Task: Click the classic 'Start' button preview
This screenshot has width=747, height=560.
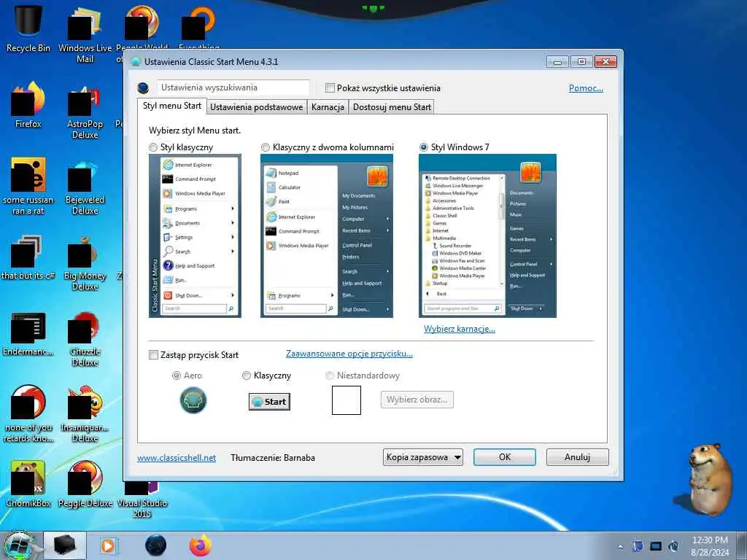Action: [269, 402]
